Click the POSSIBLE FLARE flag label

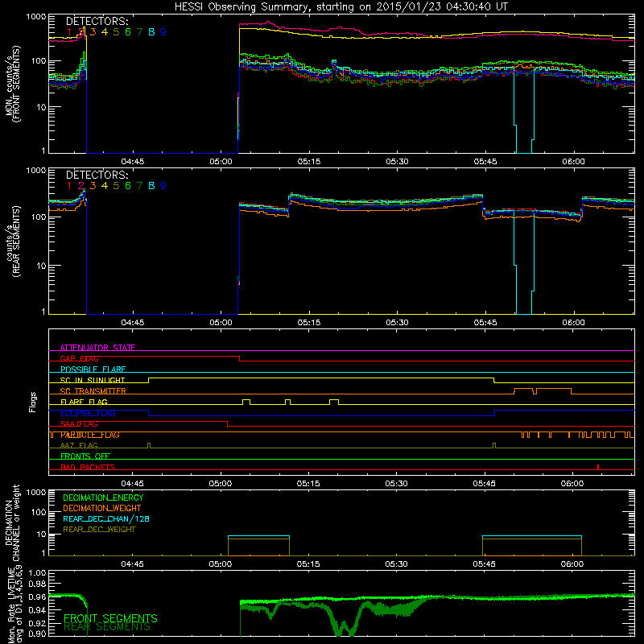click(x=93, y=369)
